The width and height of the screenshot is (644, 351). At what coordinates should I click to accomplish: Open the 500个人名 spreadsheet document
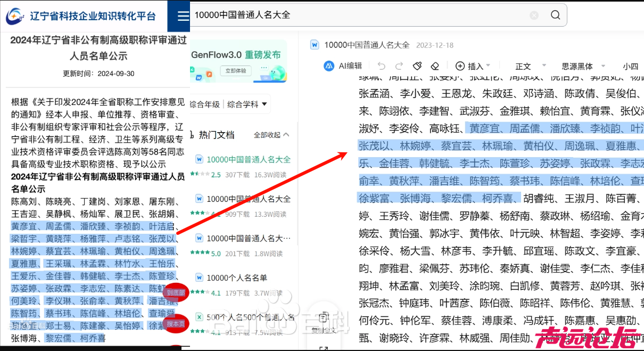pos(250,317)
